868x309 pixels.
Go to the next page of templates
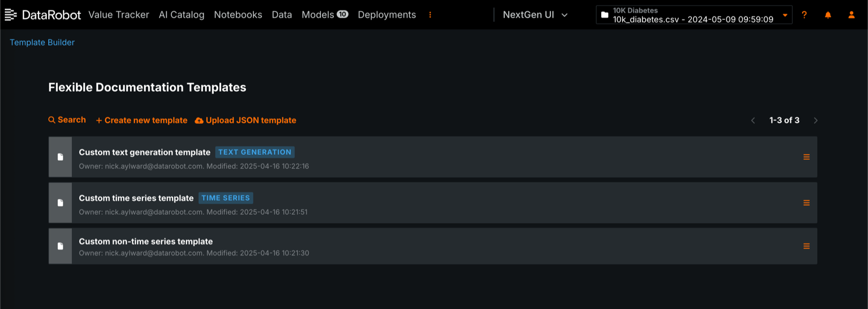pos(815,120)
